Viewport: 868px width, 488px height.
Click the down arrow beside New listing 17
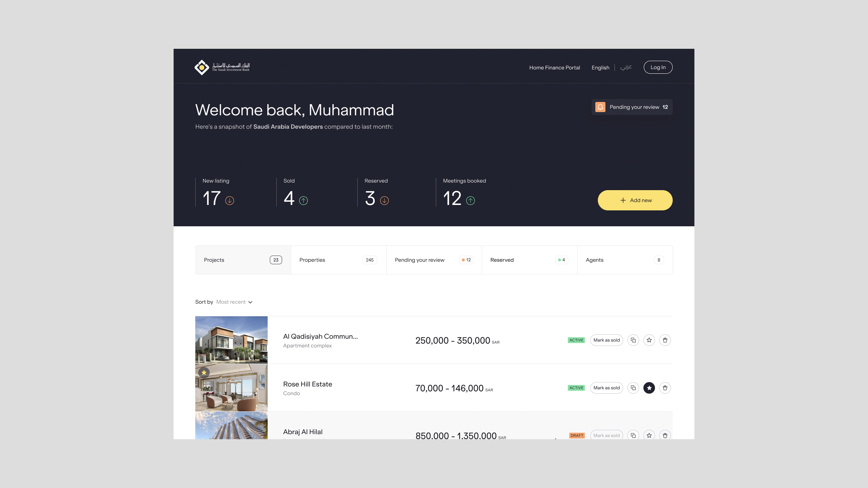tap(230, 201)
